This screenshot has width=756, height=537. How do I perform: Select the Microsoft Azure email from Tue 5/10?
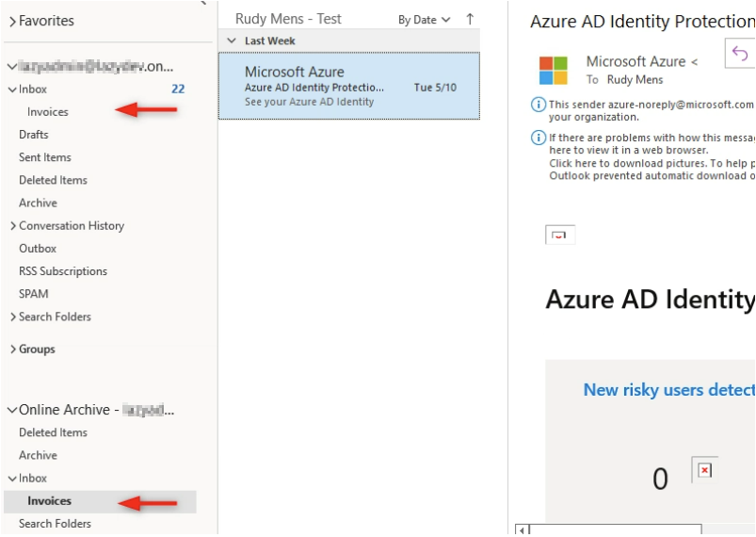pos(349,86)
